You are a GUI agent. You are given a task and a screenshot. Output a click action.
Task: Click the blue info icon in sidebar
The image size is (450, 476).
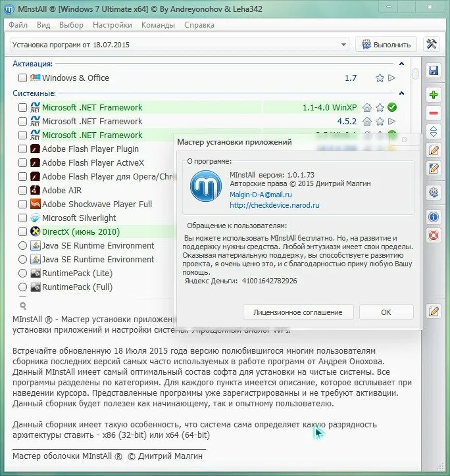tap(434, 217)
